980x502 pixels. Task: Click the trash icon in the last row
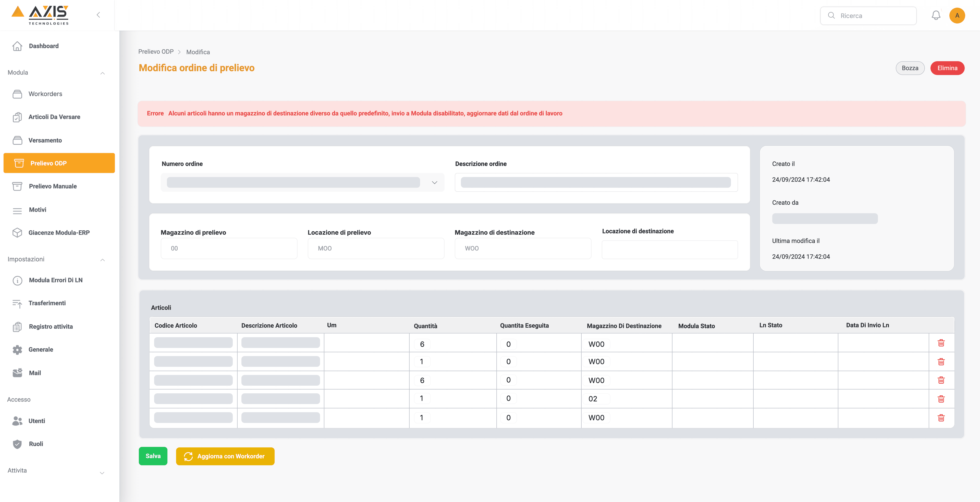click(x=941, y=418)
